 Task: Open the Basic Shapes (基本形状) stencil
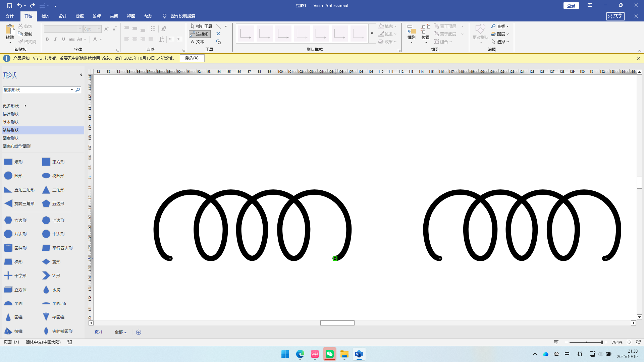(11, 122)
